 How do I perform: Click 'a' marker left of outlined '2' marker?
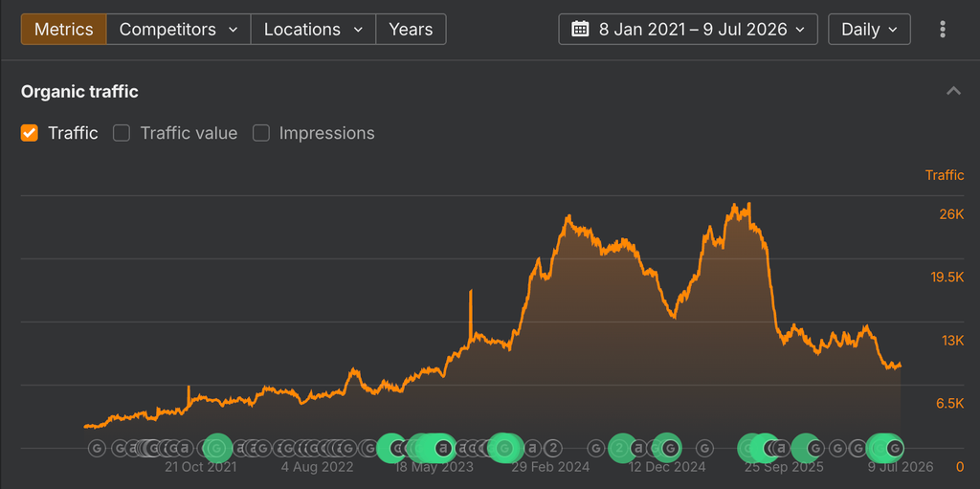point(532,448)
